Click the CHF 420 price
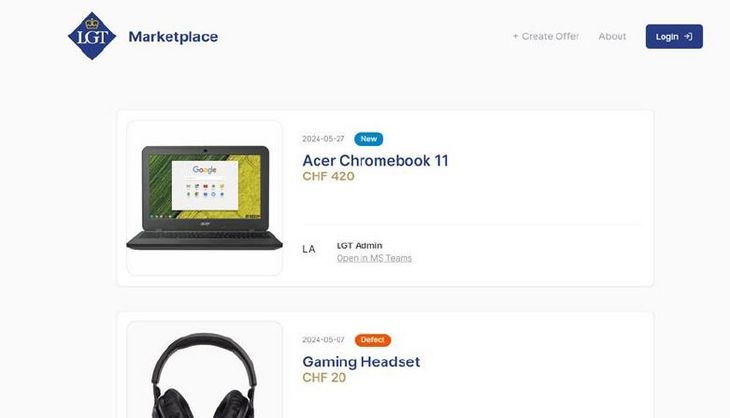730x418 pixels. [x=328, y=176]
